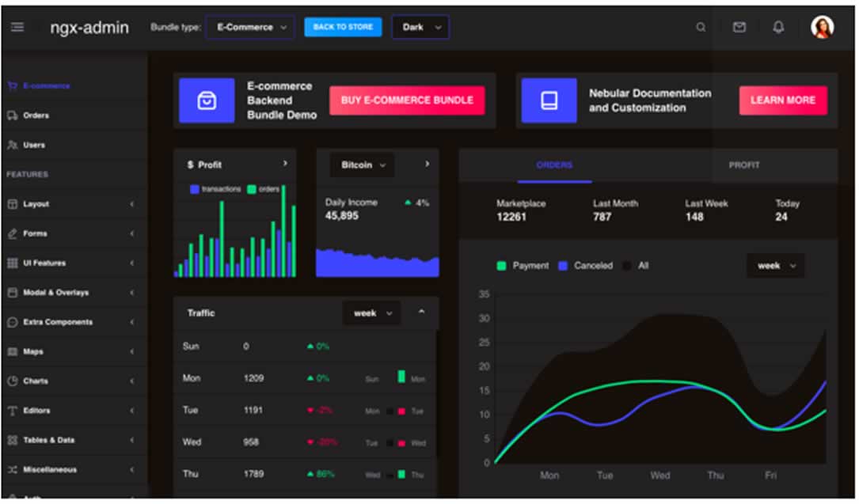Image resolution: width=859 pixels, height=504 pixels.
Task: Open the messages envelope icon
Action: coord(739,27)
